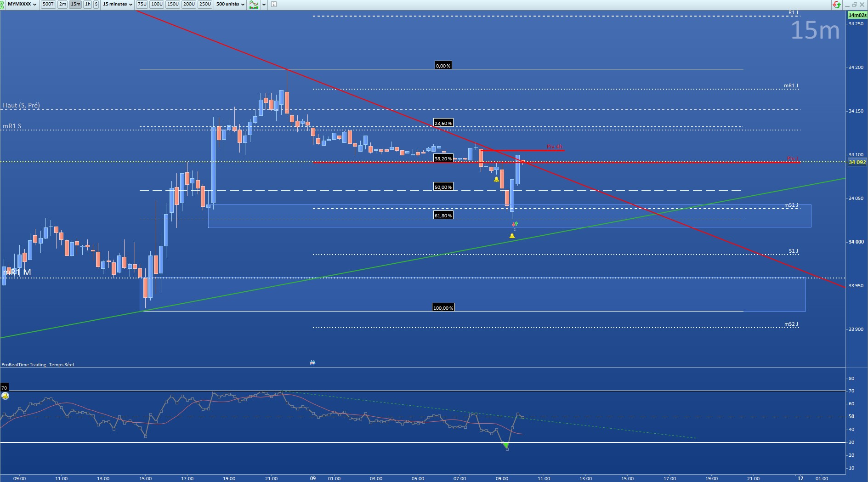Open the 15 minutes timeframe dropdown
Screen dimensions: 868x482
pos(117,4)
